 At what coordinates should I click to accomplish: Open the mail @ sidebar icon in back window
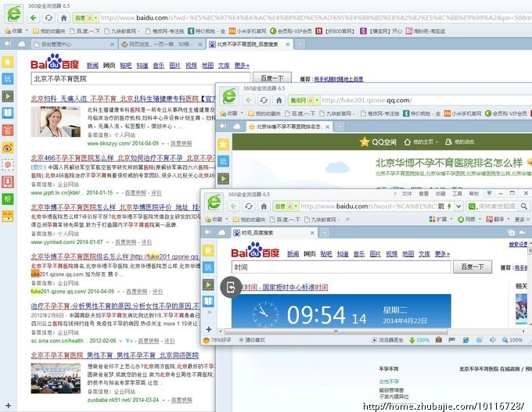click(8, 165)
